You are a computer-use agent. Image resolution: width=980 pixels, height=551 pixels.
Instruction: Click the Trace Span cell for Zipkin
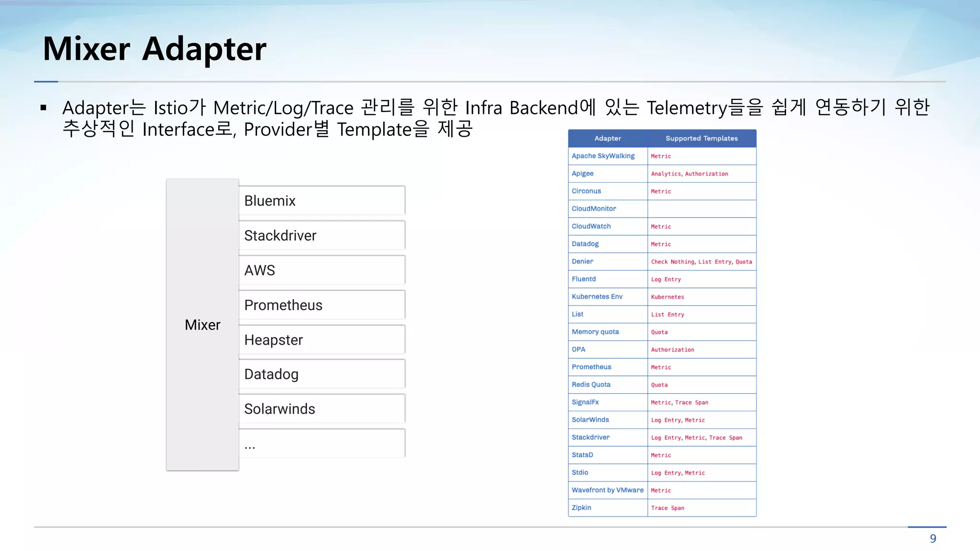click(702, 508)
